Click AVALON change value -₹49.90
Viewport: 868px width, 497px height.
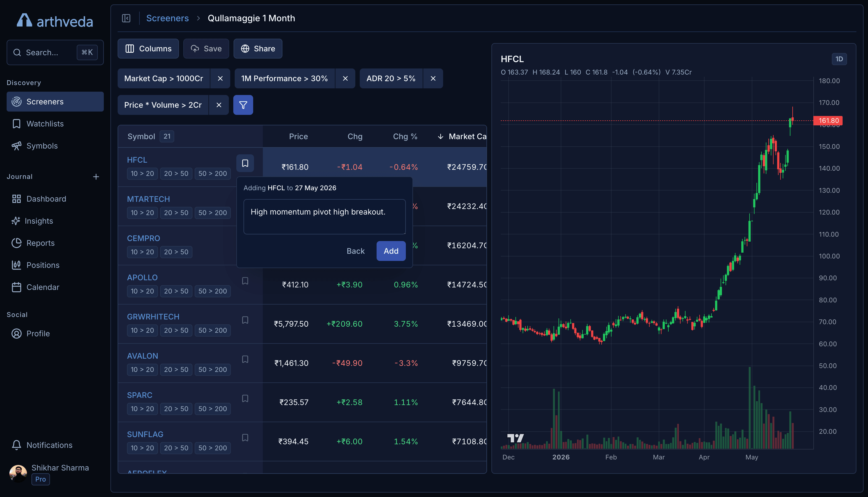coord(347,363)
